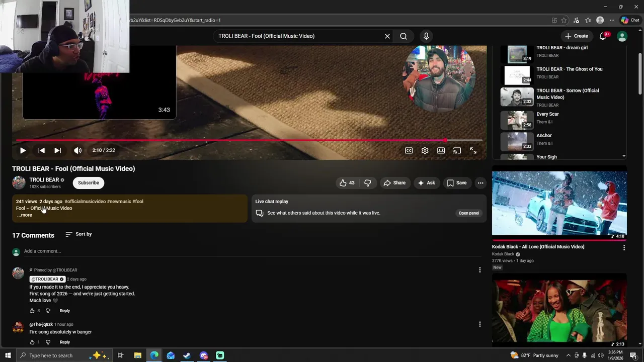Go to the previous video in playlist

coord(41,150)
